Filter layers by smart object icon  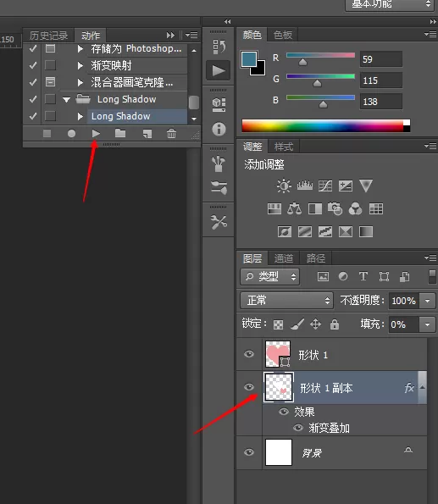405,276
